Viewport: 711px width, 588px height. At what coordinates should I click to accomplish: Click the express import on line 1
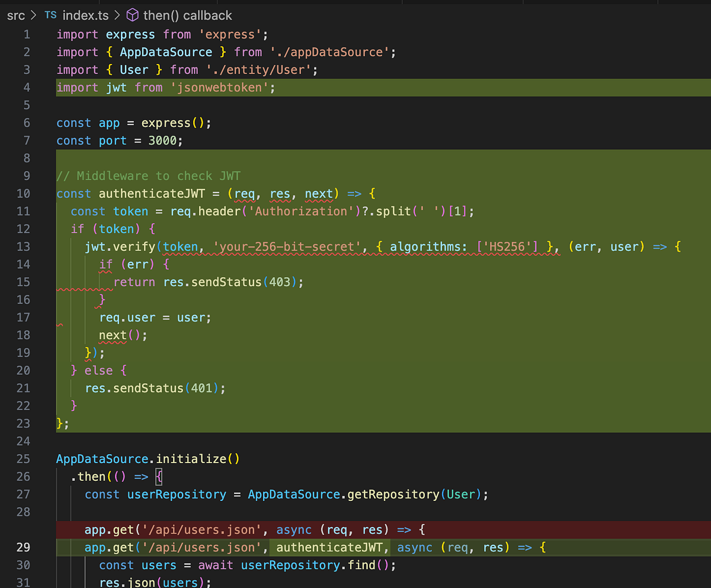coord(130,34)
